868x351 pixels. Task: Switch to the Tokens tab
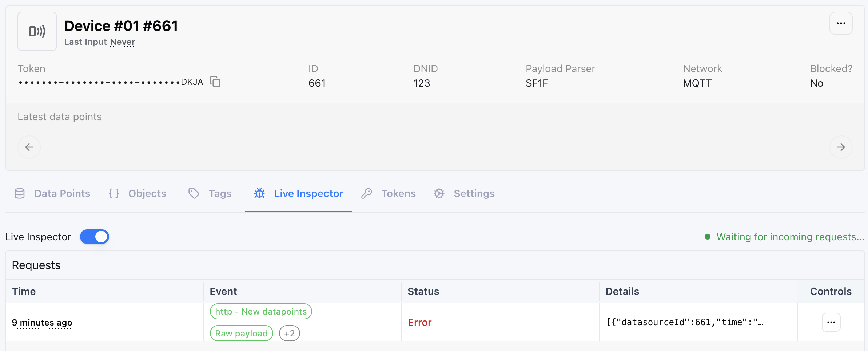(x=398, y=193)
